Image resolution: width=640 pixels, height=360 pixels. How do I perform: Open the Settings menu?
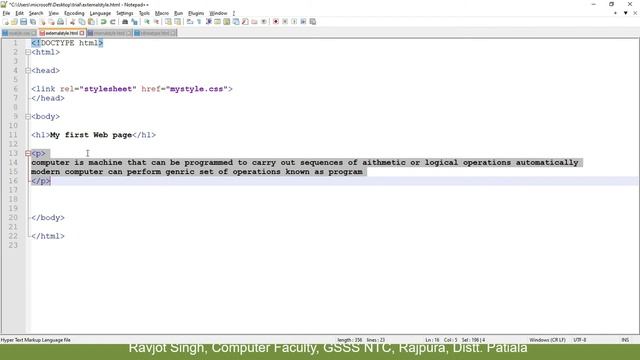(124, 13)
